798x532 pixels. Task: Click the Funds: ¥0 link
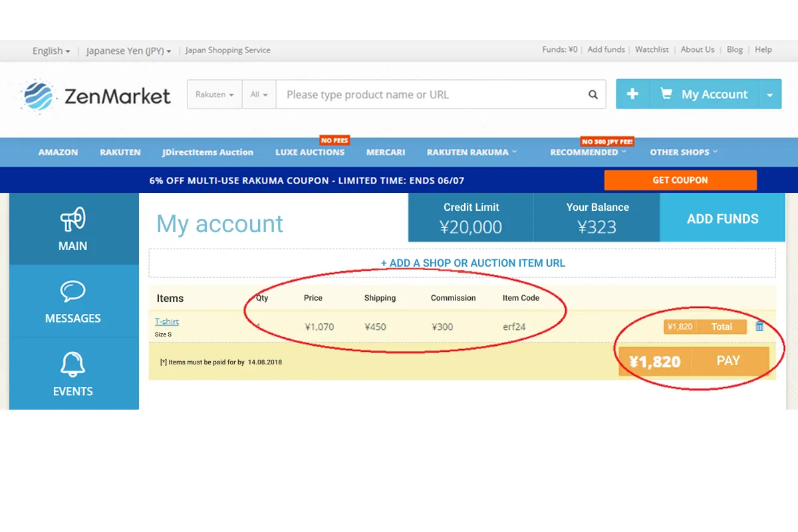point(560,49)
